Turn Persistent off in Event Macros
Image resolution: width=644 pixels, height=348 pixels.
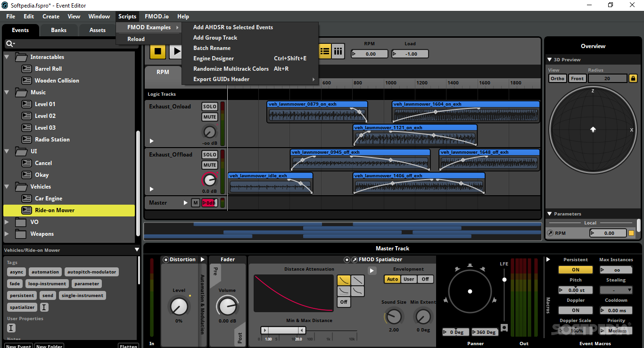(x=575, y=269)
